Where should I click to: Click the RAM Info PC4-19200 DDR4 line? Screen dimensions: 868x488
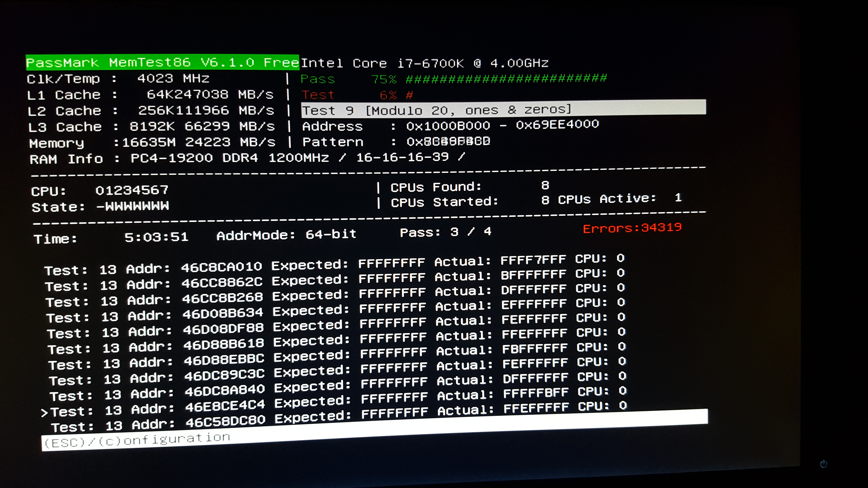click(x=248, y=158)
